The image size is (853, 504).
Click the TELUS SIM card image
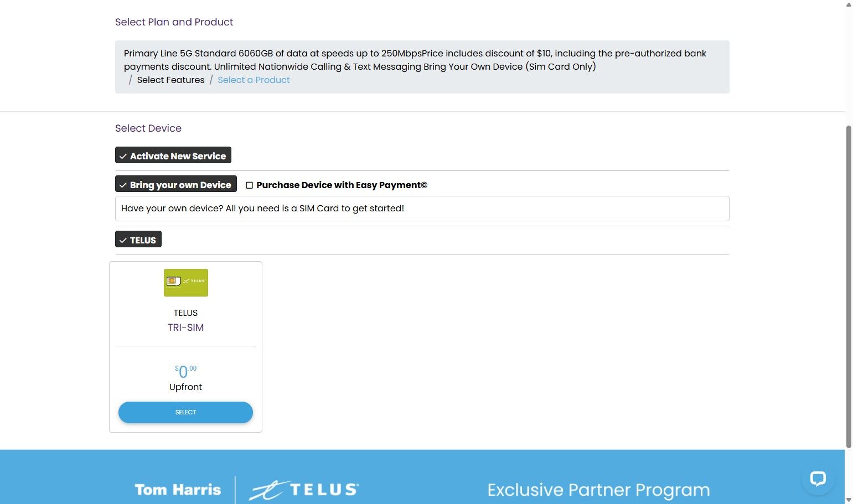pyautogui.click(x=186, y=283)
